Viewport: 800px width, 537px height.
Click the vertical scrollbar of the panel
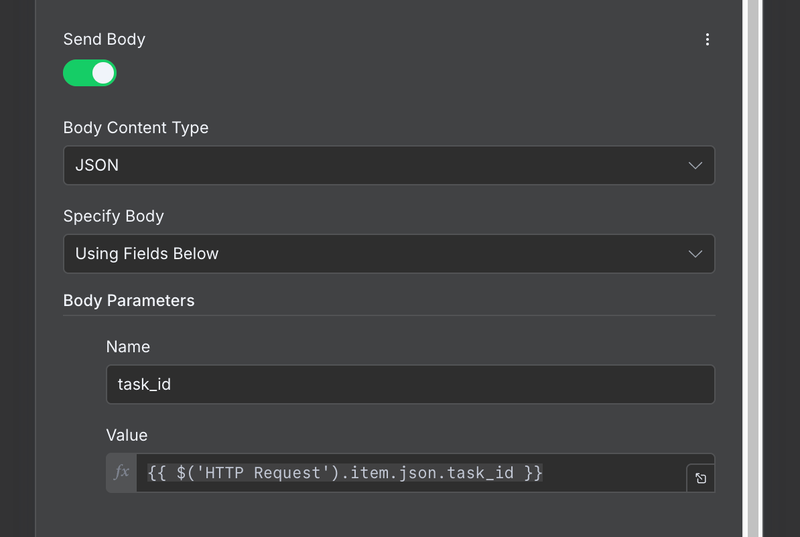tap(751, 268)
